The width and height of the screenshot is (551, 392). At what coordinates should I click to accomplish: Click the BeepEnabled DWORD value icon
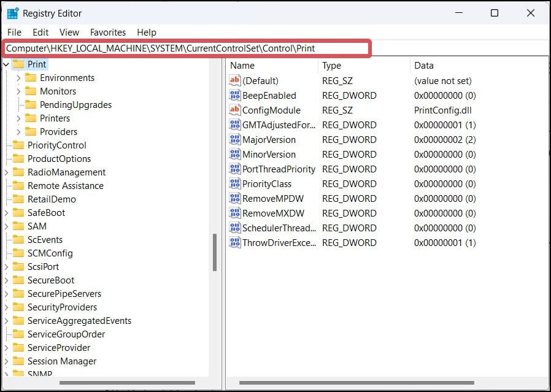(x=235, y=95)
